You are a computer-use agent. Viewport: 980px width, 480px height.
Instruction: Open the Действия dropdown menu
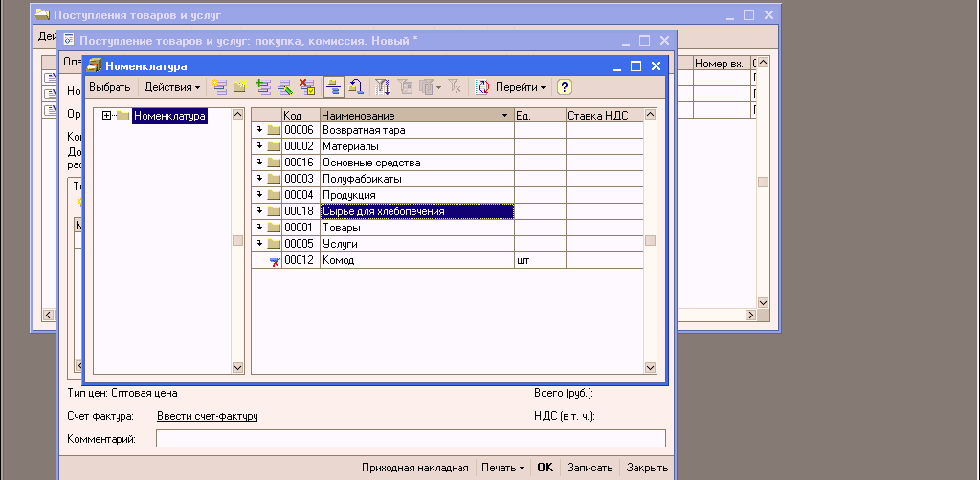pos(171,87)
